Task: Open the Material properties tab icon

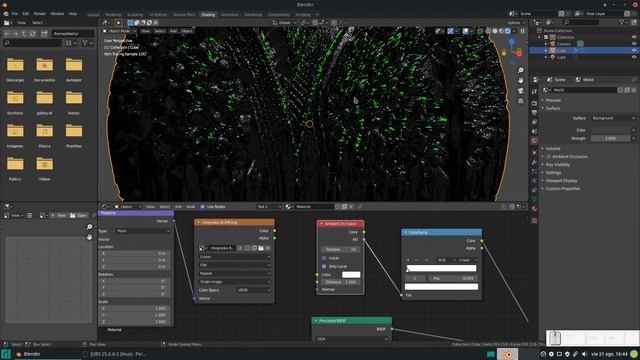Action: [x=534, y=209]
